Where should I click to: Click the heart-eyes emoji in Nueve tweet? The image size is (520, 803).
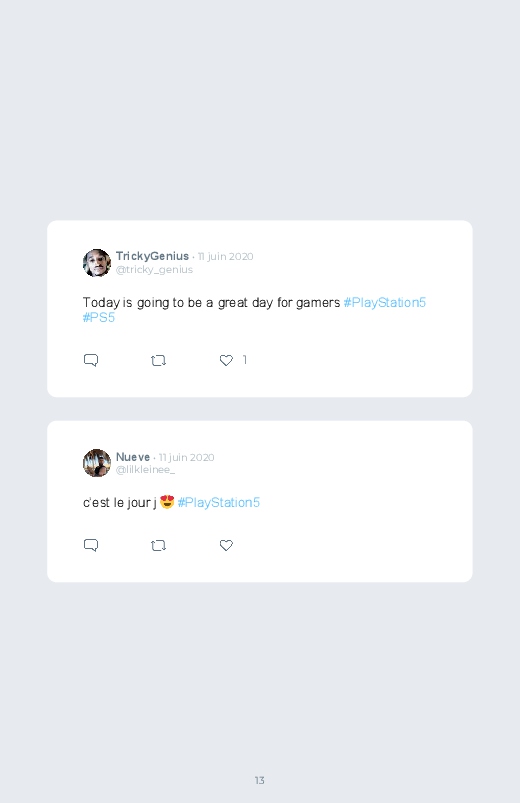[x=167, y=502]
